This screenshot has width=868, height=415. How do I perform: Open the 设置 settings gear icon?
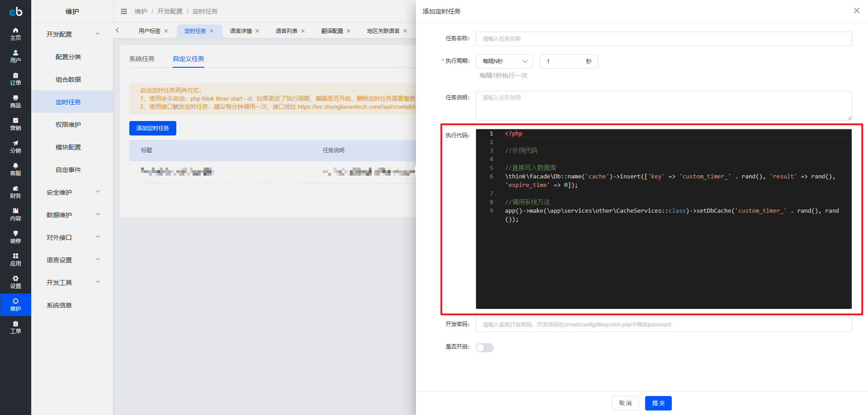[x=15, y=282]
